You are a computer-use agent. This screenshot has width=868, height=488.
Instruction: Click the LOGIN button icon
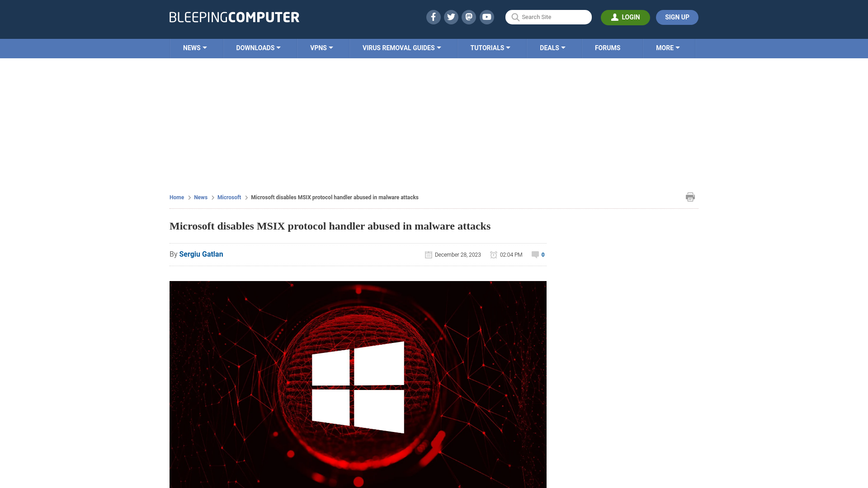tap(615, 17)
